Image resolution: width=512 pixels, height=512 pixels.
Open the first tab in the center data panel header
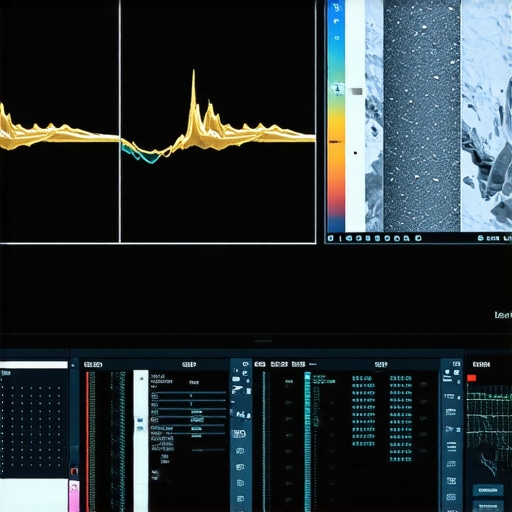tap(260, 364)
